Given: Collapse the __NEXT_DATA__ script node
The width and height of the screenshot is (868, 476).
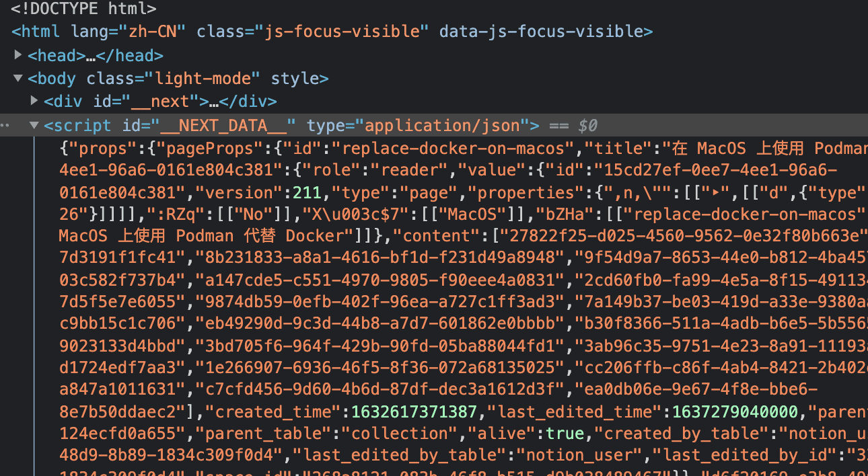Looking at the screenshot, I should 34,124.
